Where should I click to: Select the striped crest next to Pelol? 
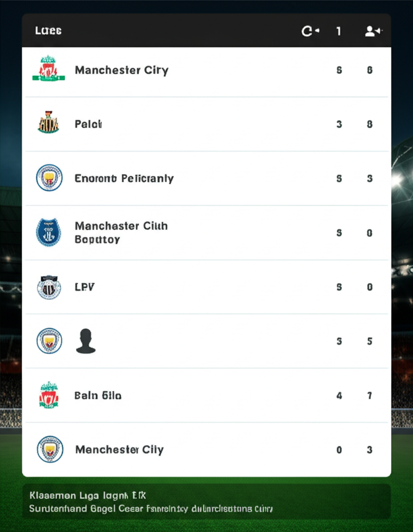(x=48, y=124)
